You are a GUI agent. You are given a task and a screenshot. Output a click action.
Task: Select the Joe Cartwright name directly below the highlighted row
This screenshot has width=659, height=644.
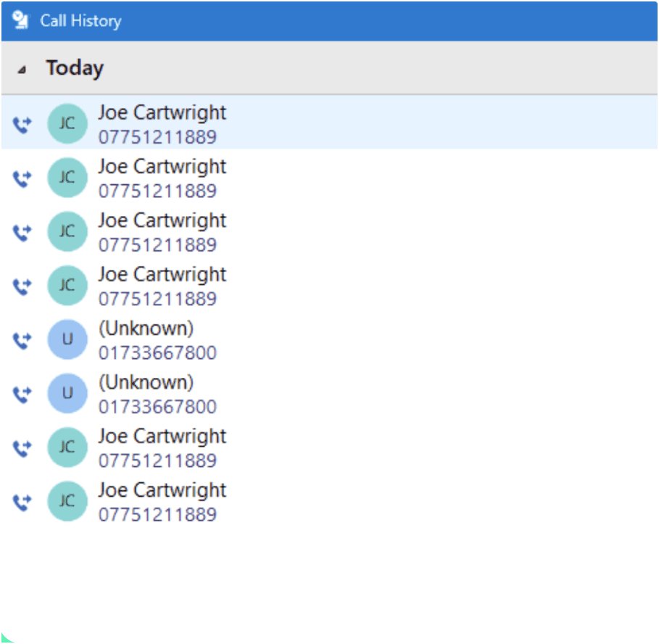(162, 167)
